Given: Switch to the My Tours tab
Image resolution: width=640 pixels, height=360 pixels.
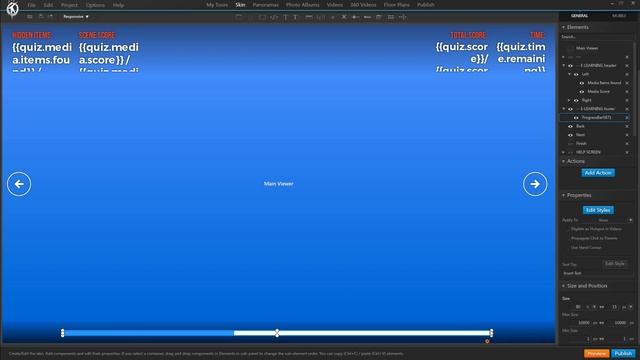Looking at the screenshot, I should 217,5.
